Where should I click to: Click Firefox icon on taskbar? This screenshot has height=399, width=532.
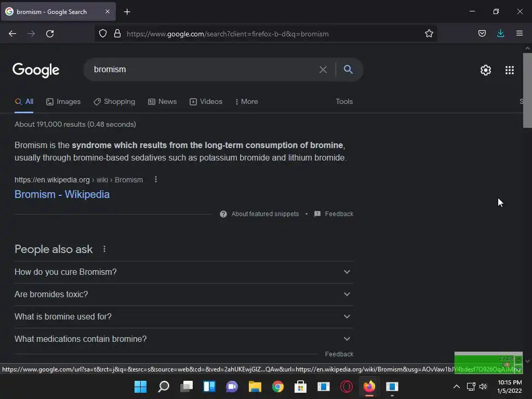tap(369, 387)
